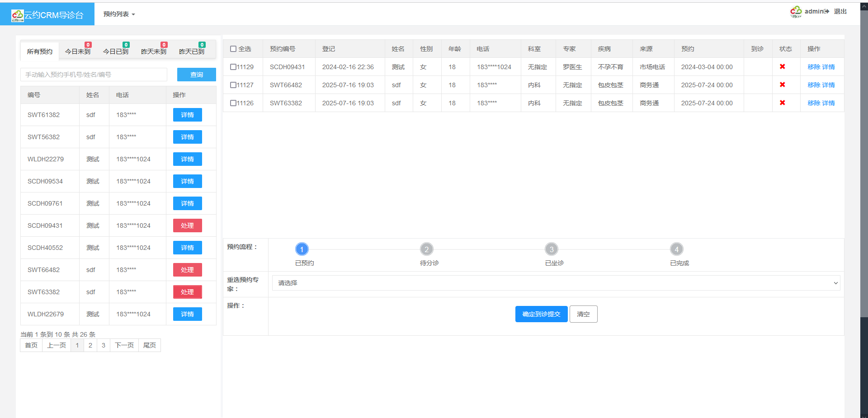
Task: Click the red X status icon for SWT63382
Action: (x=782, y=103)
